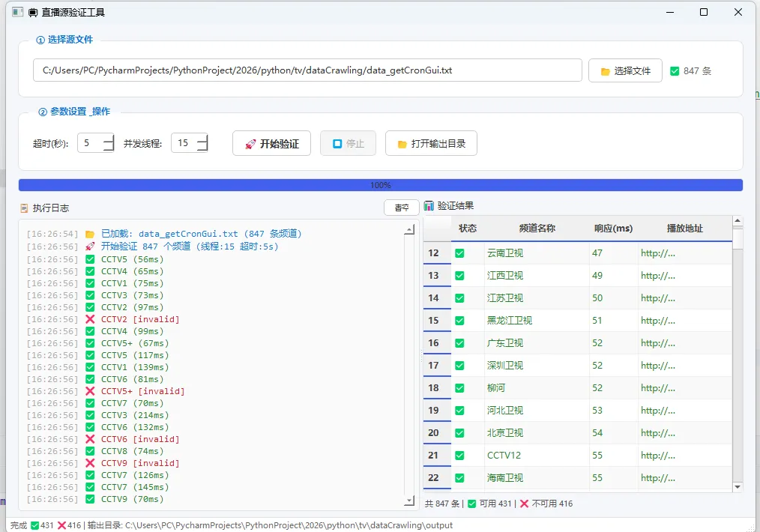Click the green check for 云南卫视 row
The image size is (760, 532).
(x=459, y=253)
